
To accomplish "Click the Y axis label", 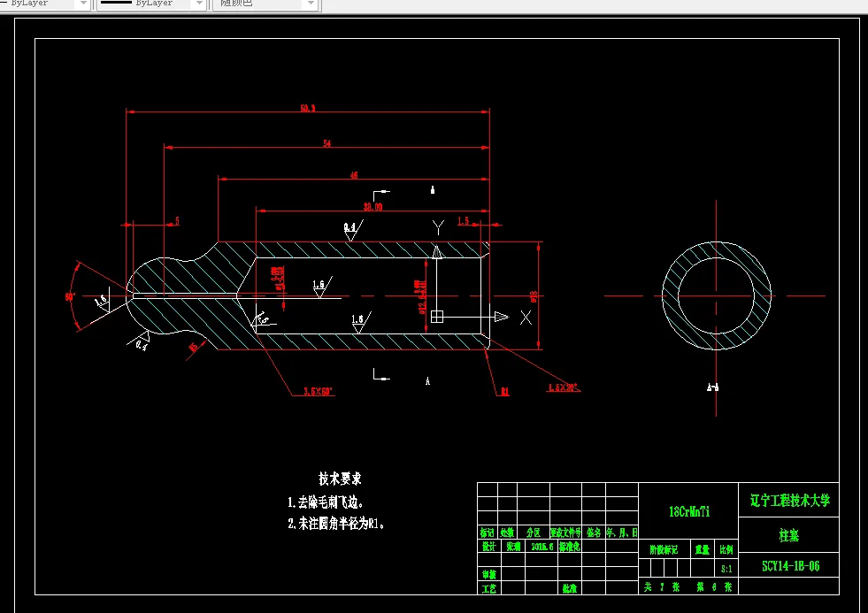I will coord(438,227).
